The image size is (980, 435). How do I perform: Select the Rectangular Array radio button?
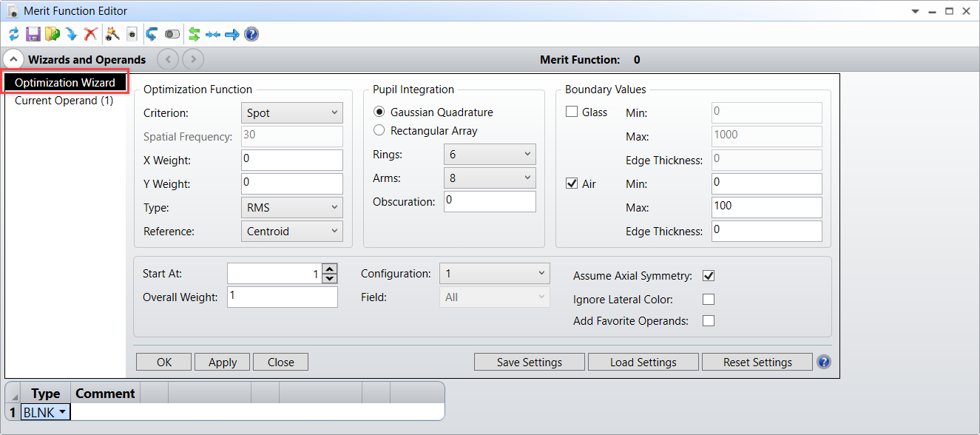pyautogui.click(x=379, y=130)
